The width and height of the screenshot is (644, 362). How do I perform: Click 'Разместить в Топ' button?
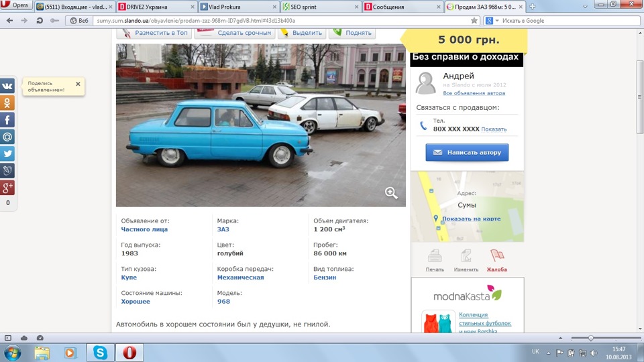pos(154,32)
